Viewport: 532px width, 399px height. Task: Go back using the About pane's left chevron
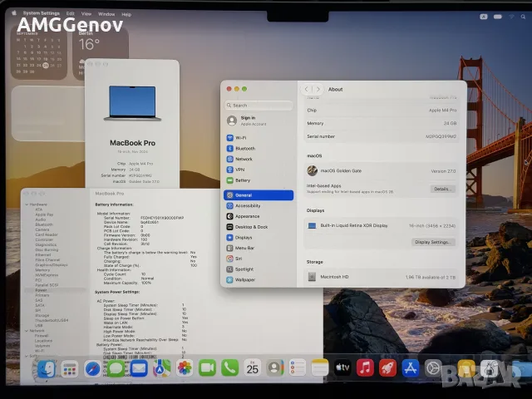[307, 89]
